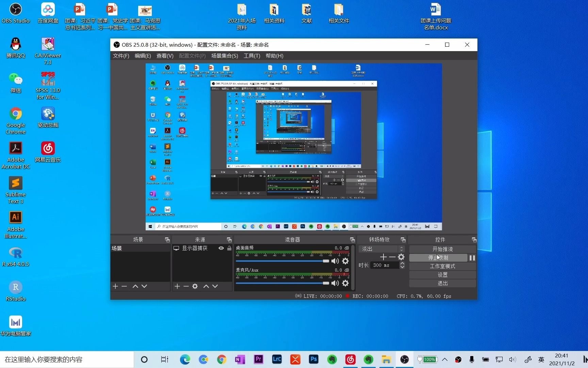Click 停止录制 button
The height and width of the screenshot is (368, 588).
[438, 258]
